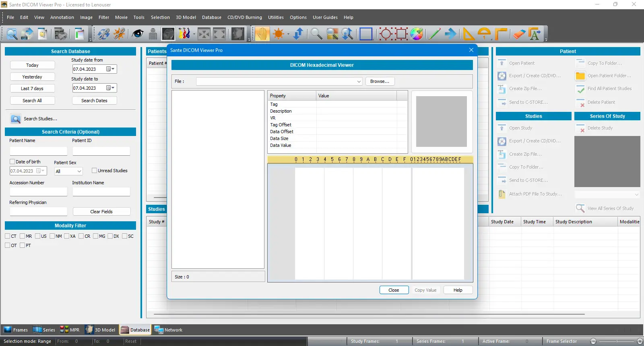Select the protractor angle tool
Viewport: 644px width, 346px height.
[x=484, y=34]
